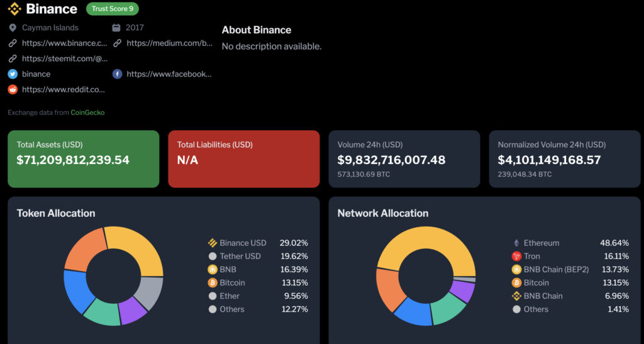Viewport: 644px width, 344px height.
Task: Click the Ethereum icon in Network Allocation
Action: pos(516,243)
